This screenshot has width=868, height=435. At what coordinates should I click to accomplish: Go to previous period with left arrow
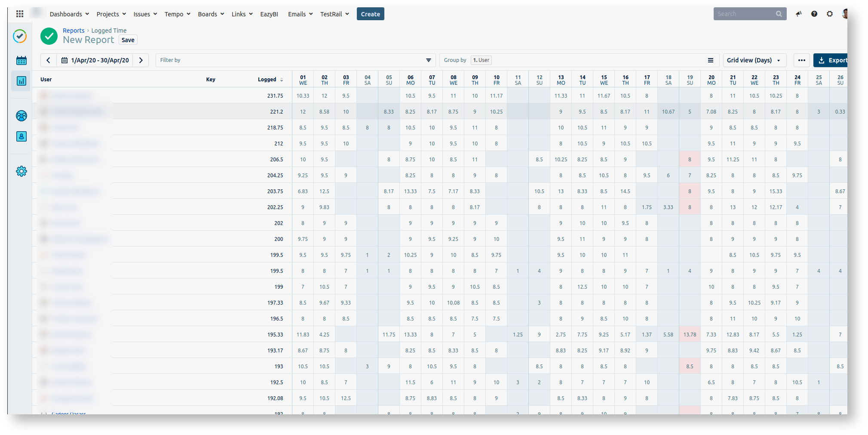(x=49, y=60)
